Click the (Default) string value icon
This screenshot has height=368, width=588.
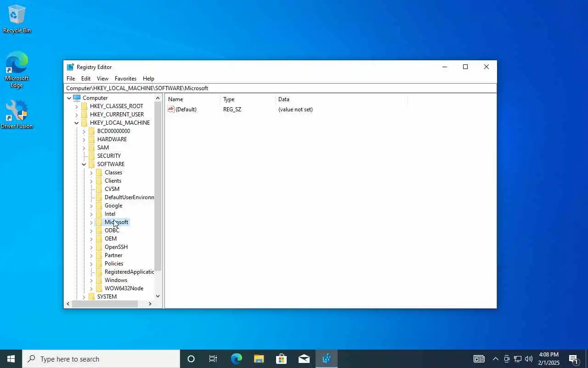171,109
